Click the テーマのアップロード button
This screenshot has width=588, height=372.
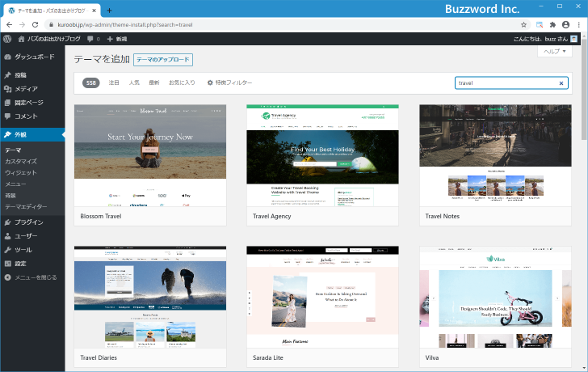pyautogui.click(x=162, y=60)
